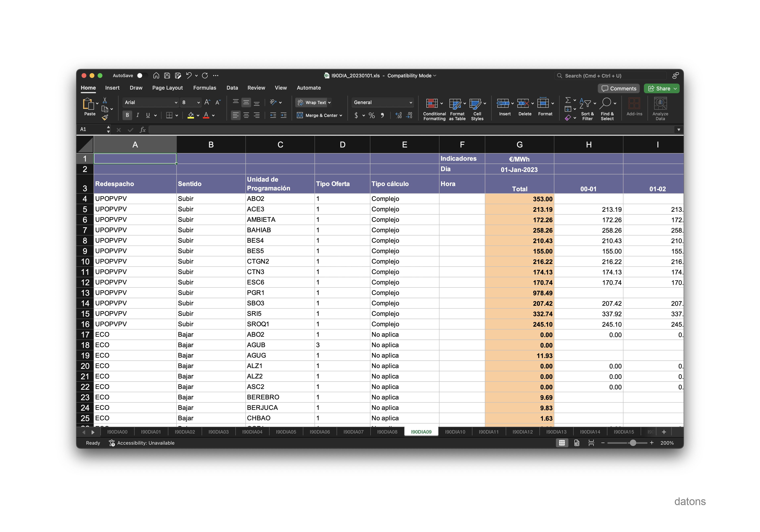Open the General number format dropdown
Screen dimensions: 760x532
411,102
